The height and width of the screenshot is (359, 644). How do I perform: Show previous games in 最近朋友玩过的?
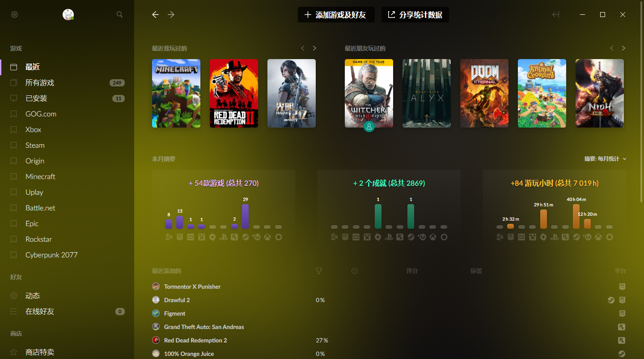pyautogui.click(x=612, y=48)
